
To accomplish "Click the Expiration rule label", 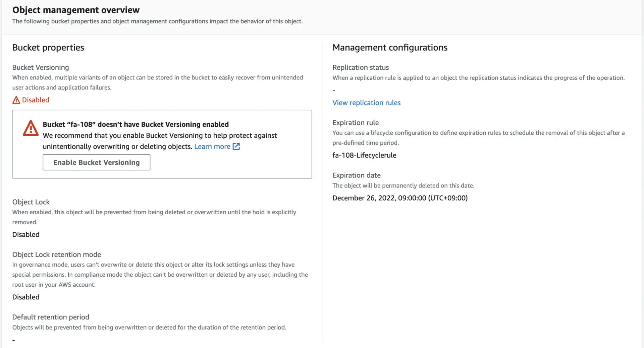I will [356, 123].
